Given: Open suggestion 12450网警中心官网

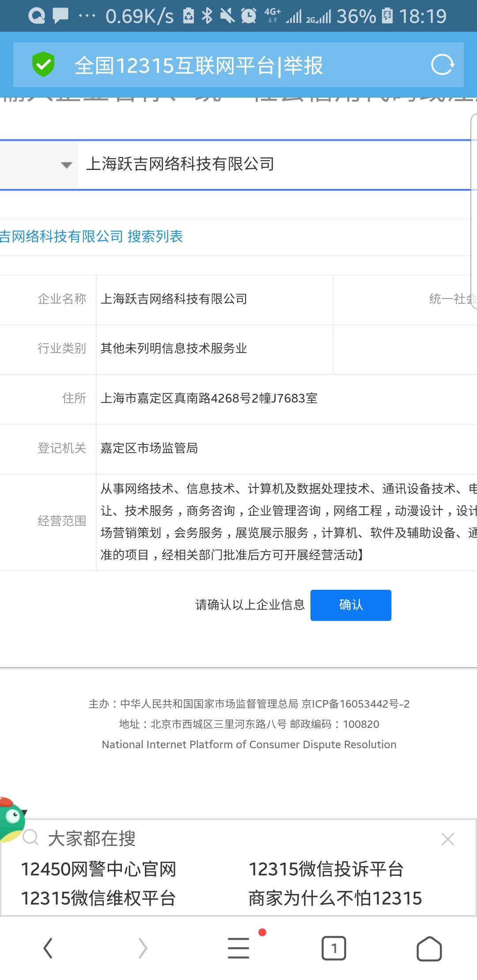Looking at the screenshot, I should (99, 870).
